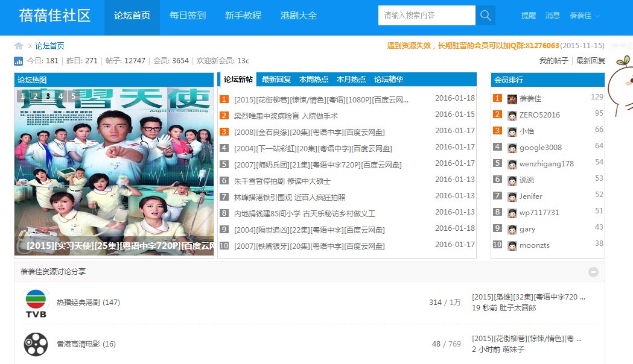Open the 每日签到 menu item
633x364 pixels.
[188, 16]
